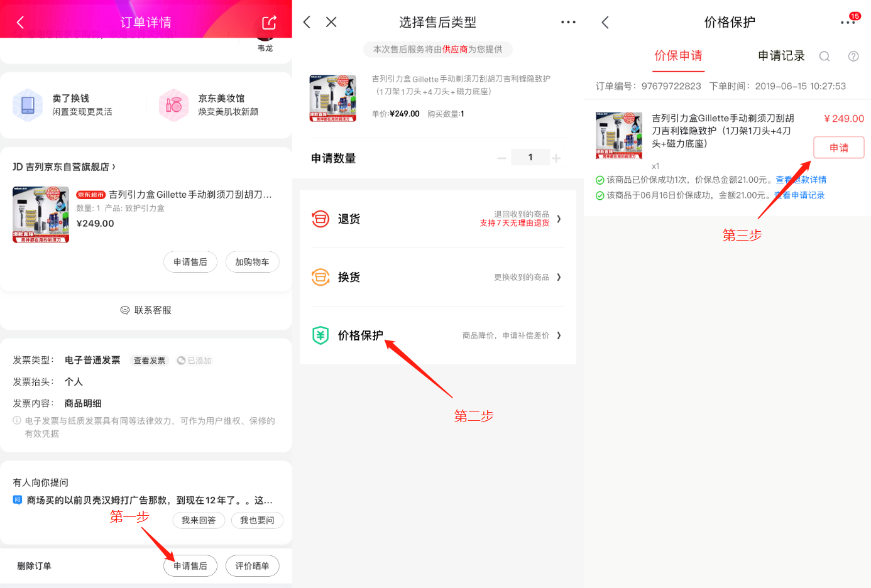Viewport: 871px width, 588px height.
Task: Expand 换货 option chevron
Action: 559,277
